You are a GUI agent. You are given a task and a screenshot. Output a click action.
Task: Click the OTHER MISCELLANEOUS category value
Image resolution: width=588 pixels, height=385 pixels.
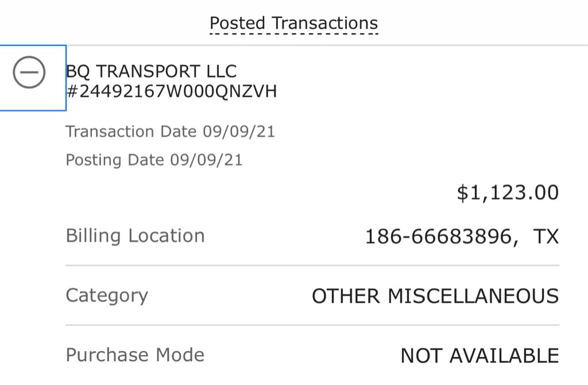pyautogui.click(x=435, y=296)
